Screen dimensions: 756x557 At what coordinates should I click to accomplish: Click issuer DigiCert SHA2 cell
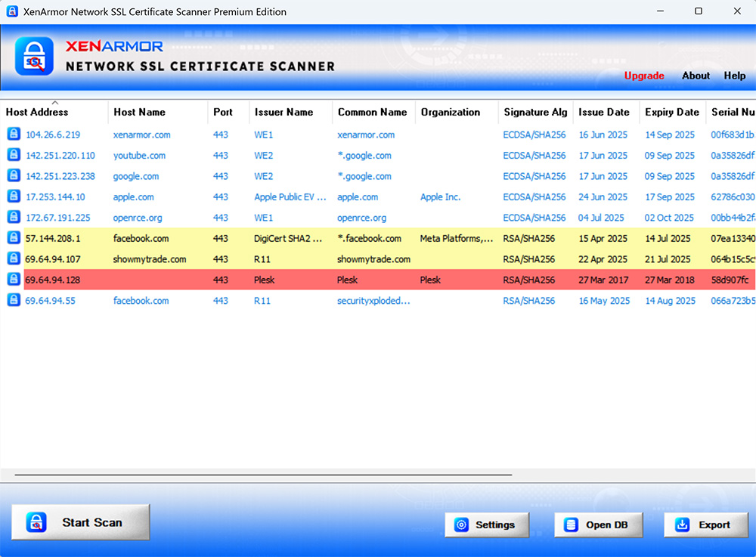click(x=288, y=239)
